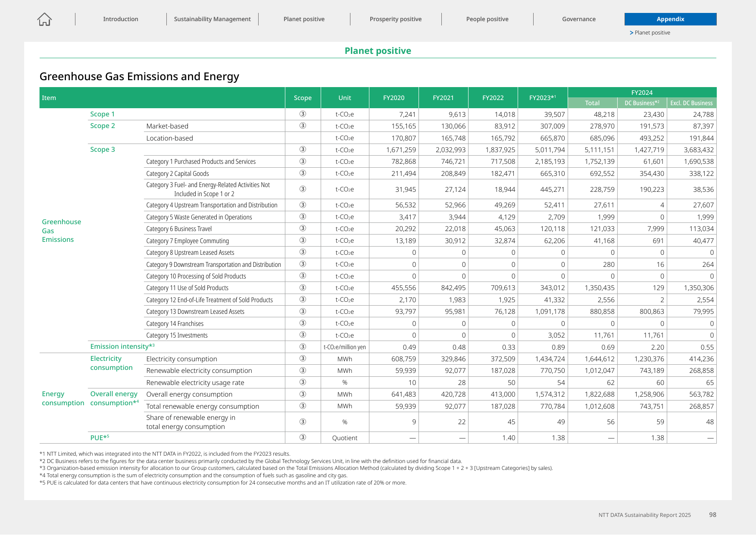Screen dimensions: 756x535
Task: Click the page number 98
Action: tap(713, 515)
